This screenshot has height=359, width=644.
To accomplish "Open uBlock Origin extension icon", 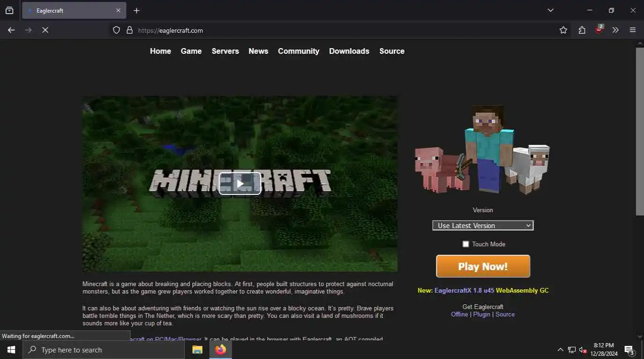I will [x=599, y=29].
